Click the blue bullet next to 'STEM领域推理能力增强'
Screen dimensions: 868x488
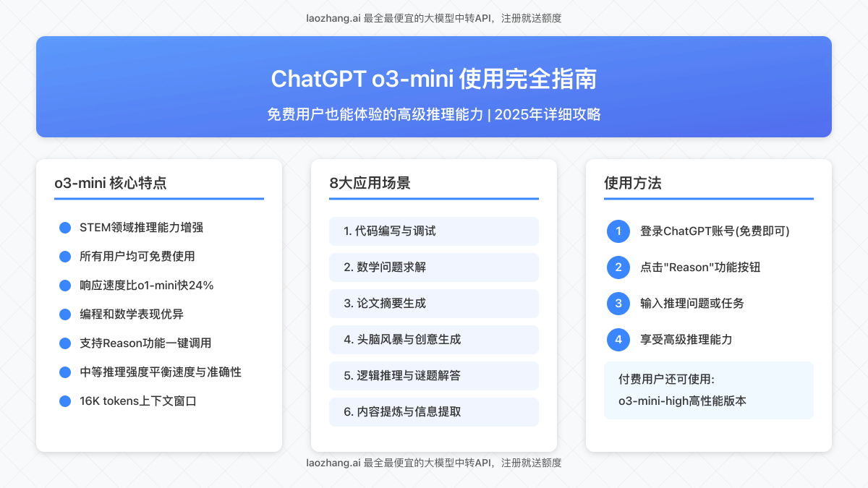click(x=65, y=228)
